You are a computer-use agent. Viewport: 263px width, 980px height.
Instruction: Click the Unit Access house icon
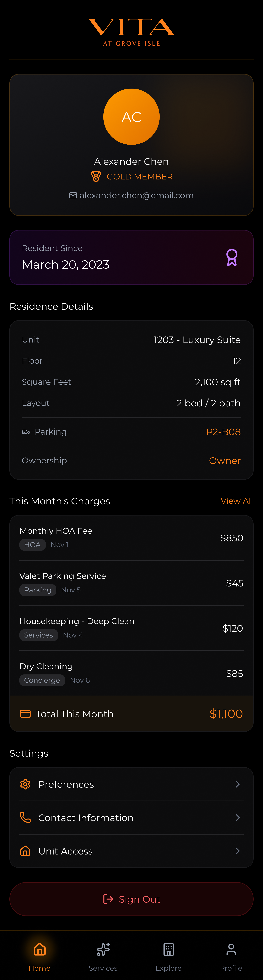pyautogui.click(x=25, y=851)
